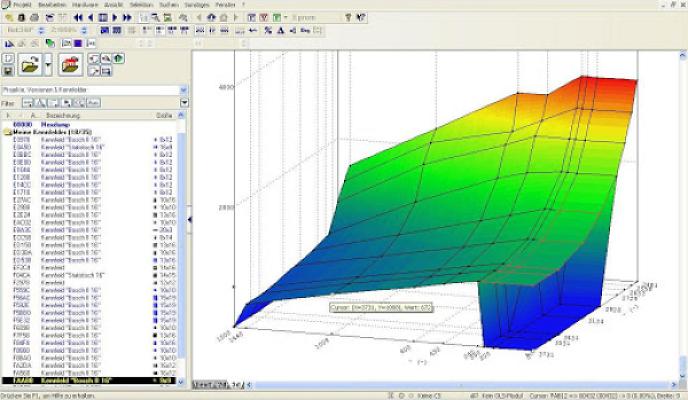Click the red folder import icon
The width and height of the screenshot is (688, 400).
[x=70, y=65]
